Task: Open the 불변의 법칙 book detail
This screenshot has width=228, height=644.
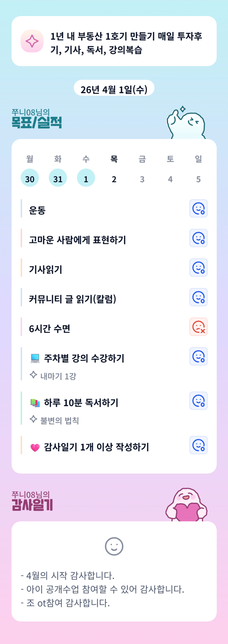Action: pyautogui.click(x=60, y=421)
